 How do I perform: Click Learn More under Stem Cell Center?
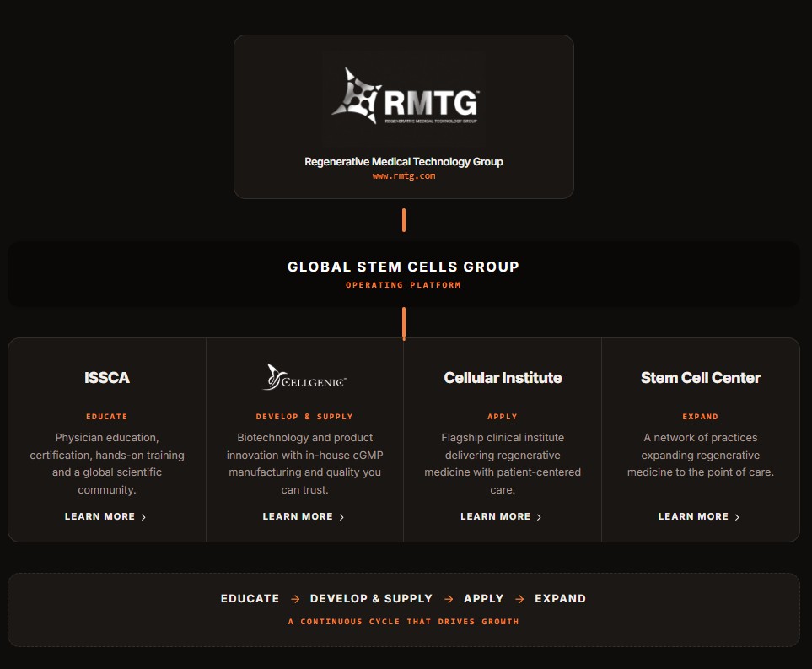pyautogui.click(x=693, y=516)
